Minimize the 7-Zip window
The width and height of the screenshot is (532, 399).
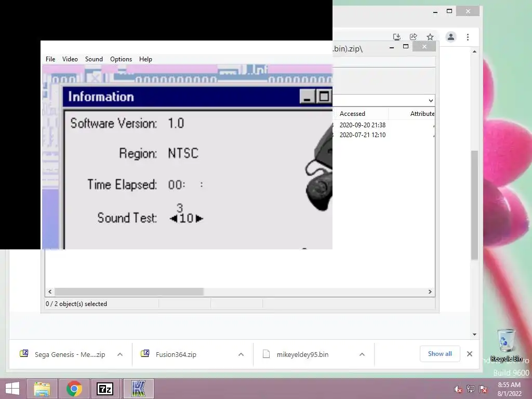coord(392,47)
